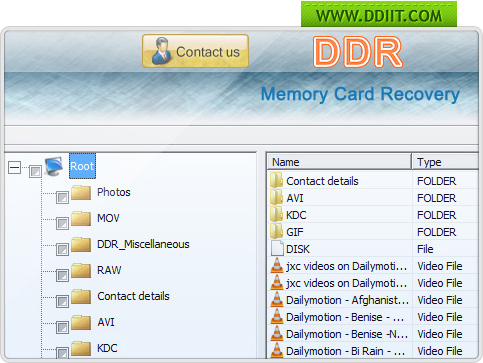Select the Contact details tree item
This screenshot has width=483, height=363.
[x=133, y=296]
